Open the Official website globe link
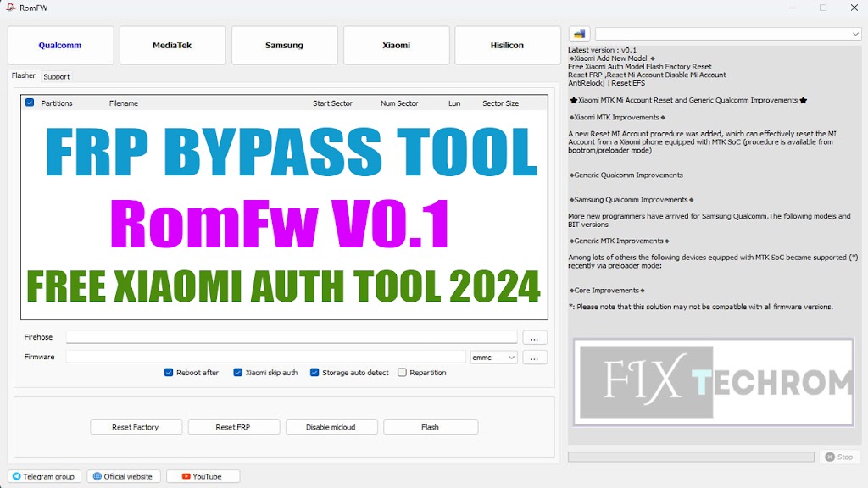868x488 pixels. pyautogui.click(x=123, y=476)
